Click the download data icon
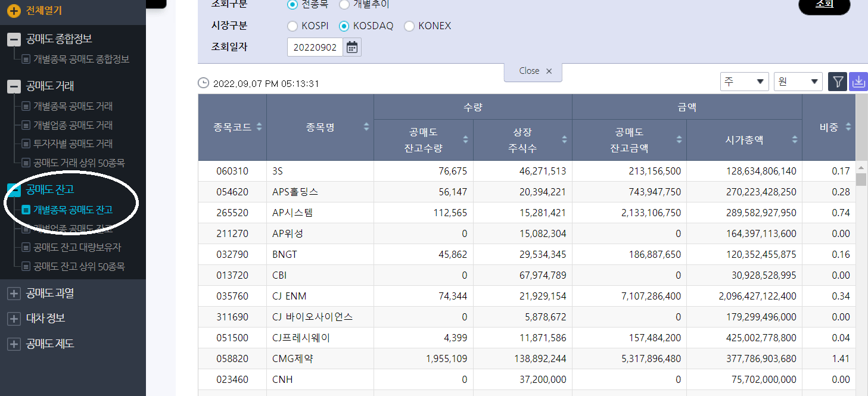The height and width of the screenshot is (396, 868). click(858, 82)
